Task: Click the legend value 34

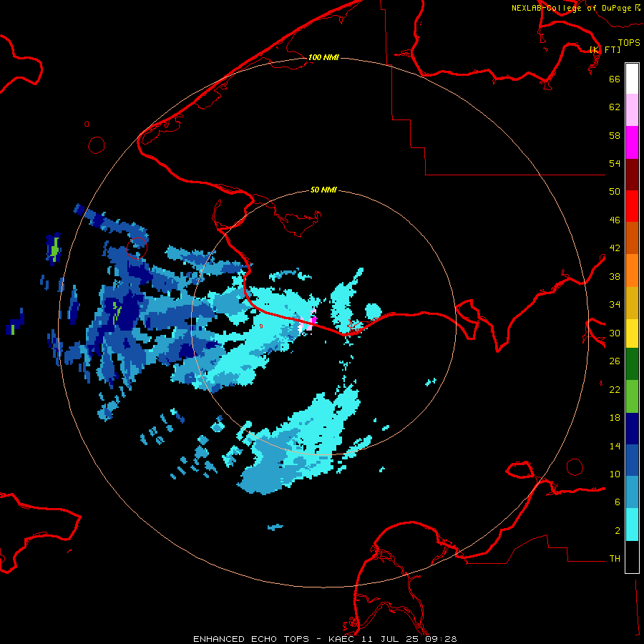Action: click(615, 305)
